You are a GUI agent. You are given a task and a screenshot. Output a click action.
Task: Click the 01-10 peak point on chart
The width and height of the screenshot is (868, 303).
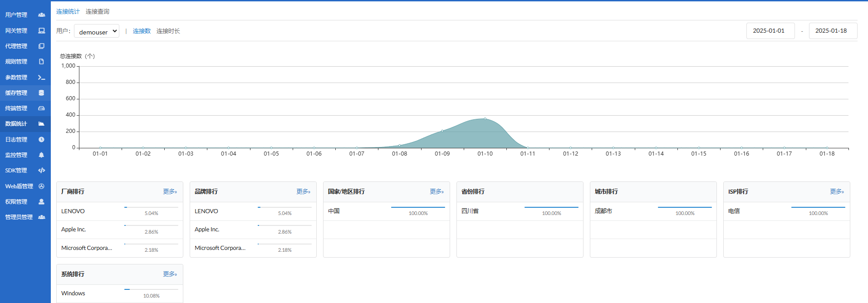[x=485, y=119]
